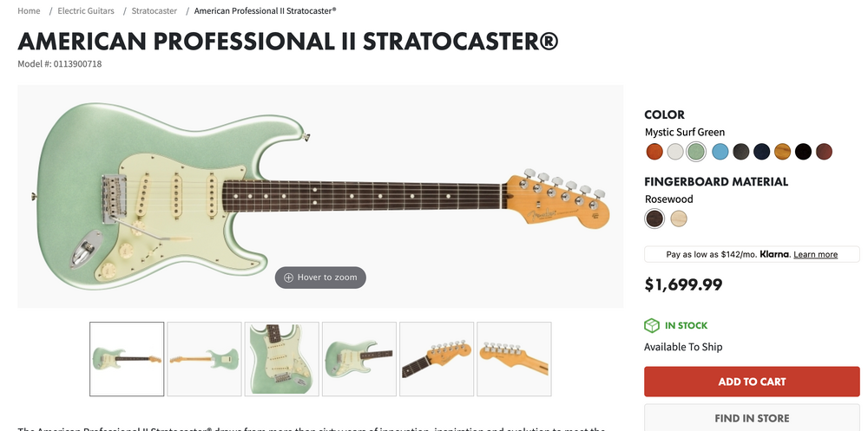This screenshot has width=868, height=431.
Task: Pick the light maple fingerboard swatch
Action: (x=679, y=219)
